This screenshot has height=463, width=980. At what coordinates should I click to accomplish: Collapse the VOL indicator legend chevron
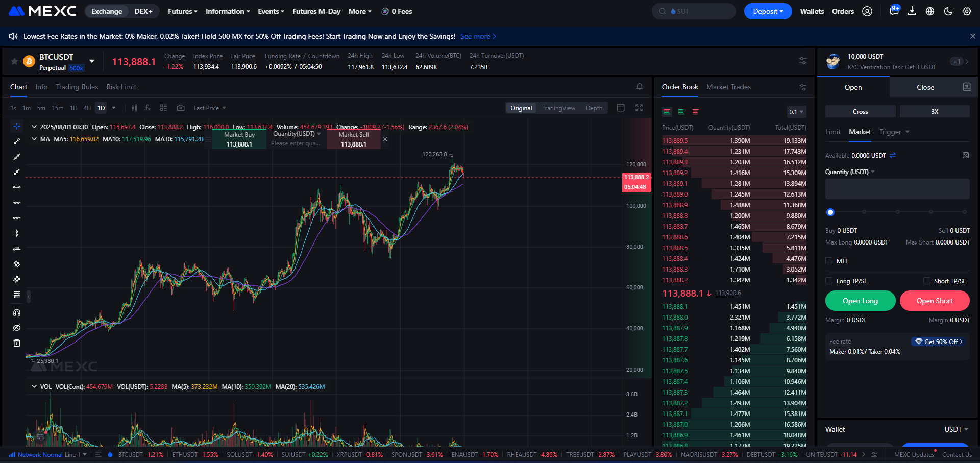click(x=34, y=386)
